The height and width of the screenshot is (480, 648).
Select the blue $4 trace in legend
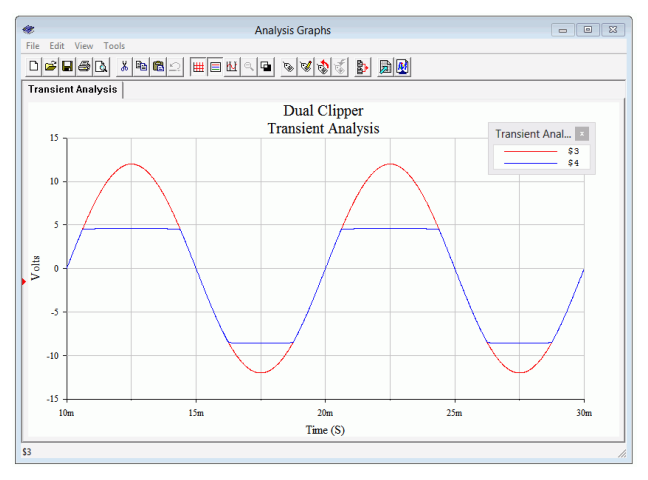click(x=541, y=163)
